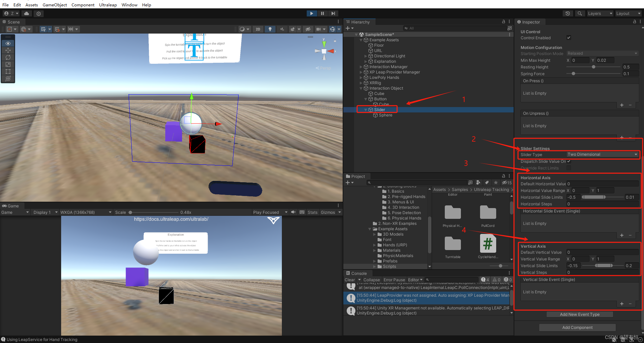The height and width of the screenshot is (343, 644).
Task: Adjust the Resting Height slider
Action: point(594,67)
